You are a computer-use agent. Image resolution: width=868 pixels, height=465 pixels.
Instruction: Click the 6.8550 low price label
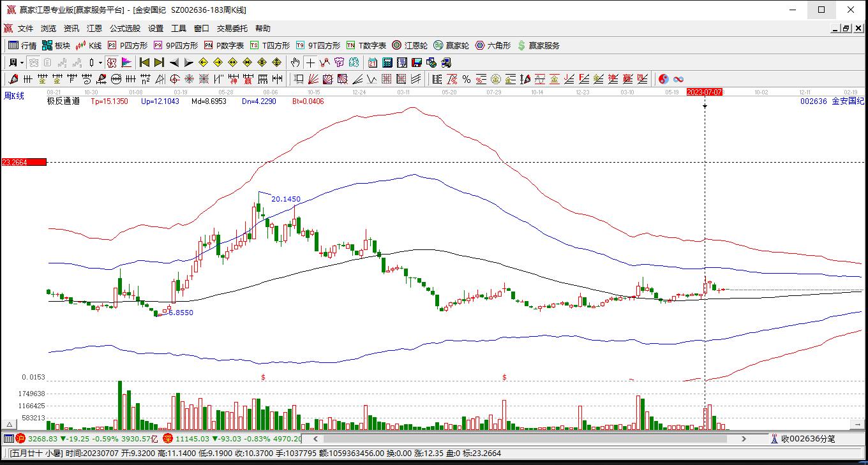[x=181, y=313]
